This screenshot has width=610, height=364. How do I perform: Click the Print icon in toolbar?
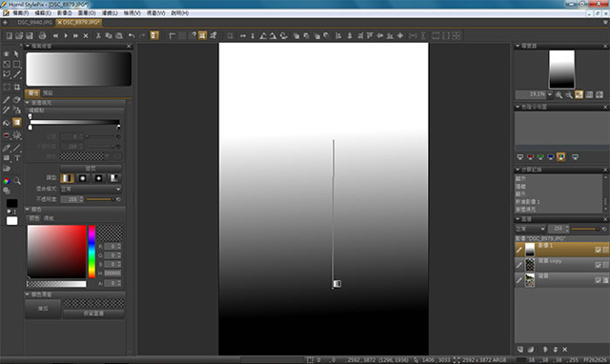pyautogui.click(x=42, y=36)
